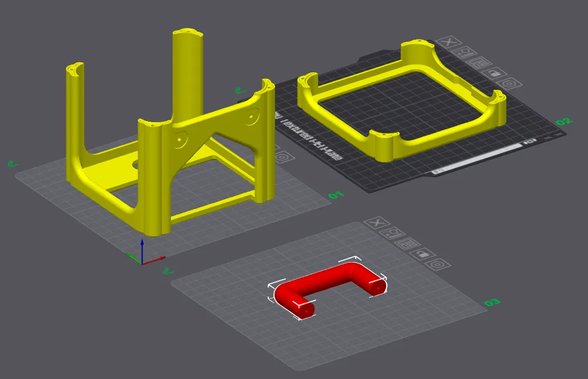The image size is (588, 379).
Task: Edit plate 03 name via green pencil
Action: point(169,270)
